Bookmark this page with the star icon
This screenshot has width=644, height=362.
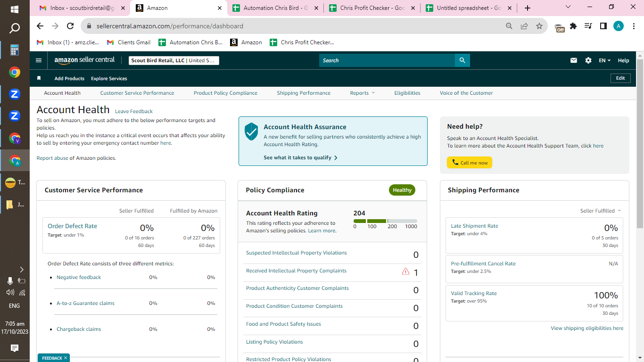click(539, 26)
